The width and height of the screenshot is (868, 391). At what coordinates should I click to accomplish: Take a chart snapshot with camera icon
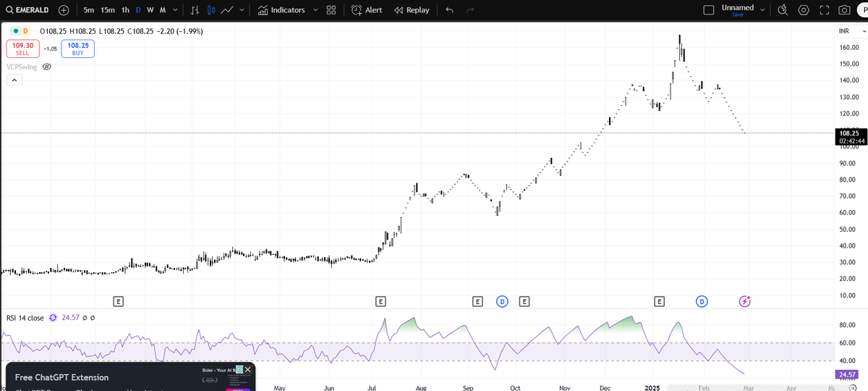[x=843, y=10]
